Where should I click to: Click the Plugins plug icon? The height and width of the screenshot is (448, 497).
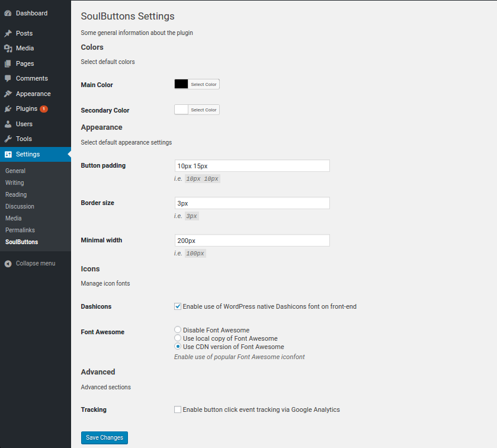tap(8, 109)
